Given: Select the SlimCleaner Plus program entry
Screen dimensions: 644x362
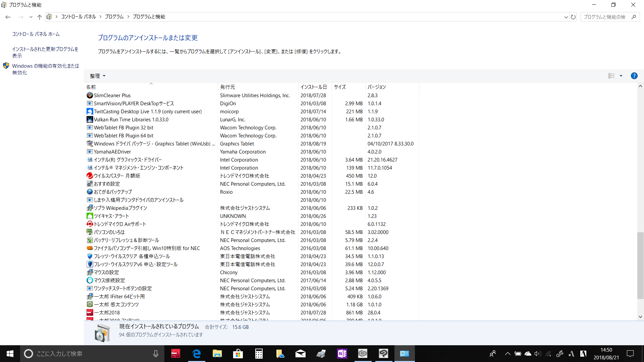Looking at the screenshot, I should [x=112, y=96].
